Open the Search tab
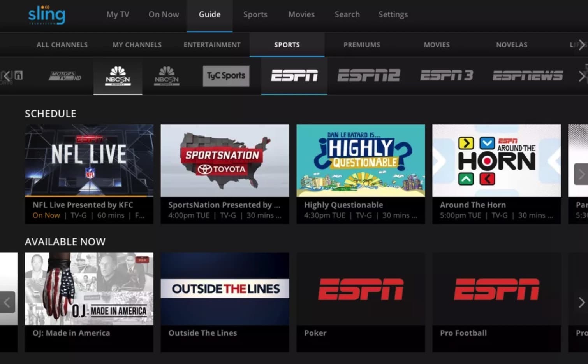 point(347,14)
